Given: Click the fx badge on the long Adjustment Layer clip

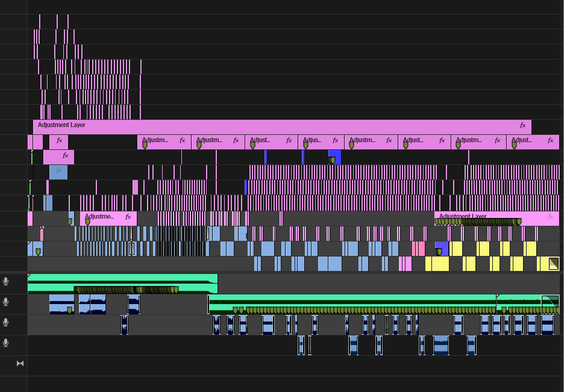Looking at the screenshot, I should tap(522, 125).
